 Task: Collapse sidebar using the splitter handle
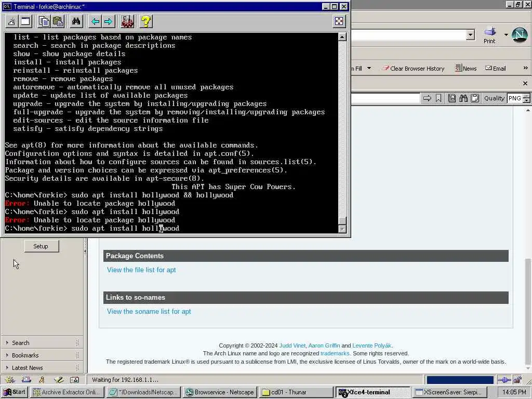click(85, 251)
